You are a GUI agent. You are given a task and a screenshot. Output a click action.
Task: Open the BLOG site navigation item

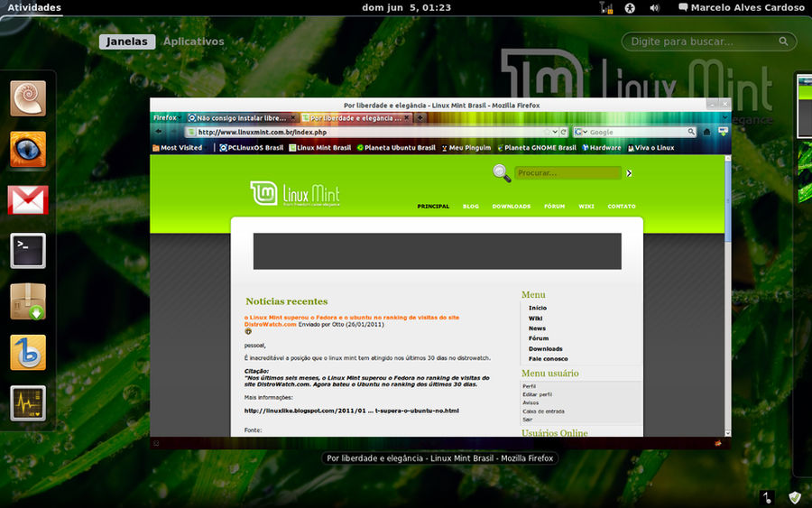point(471,206)
